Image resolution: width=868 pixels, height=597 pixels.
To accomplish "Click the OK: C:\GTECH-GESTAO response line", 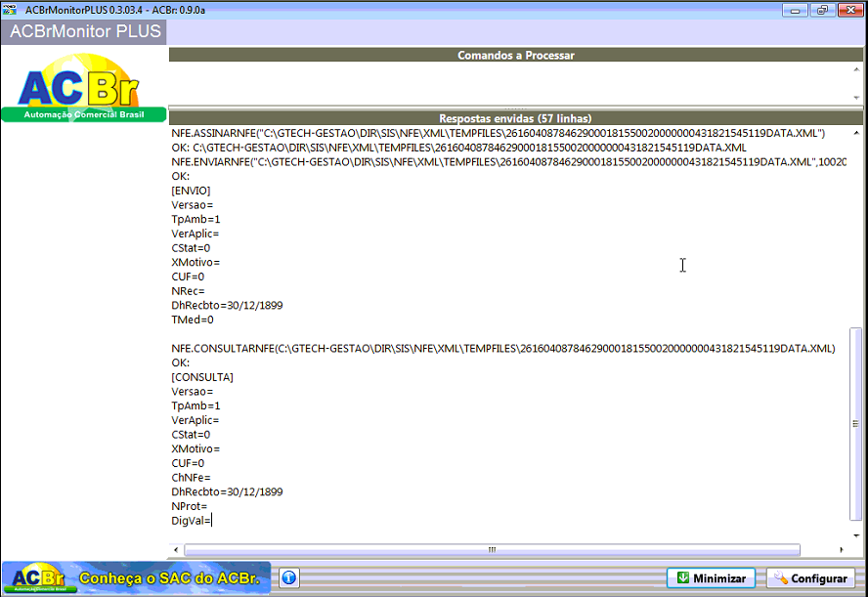I will (x=458, y=148).
